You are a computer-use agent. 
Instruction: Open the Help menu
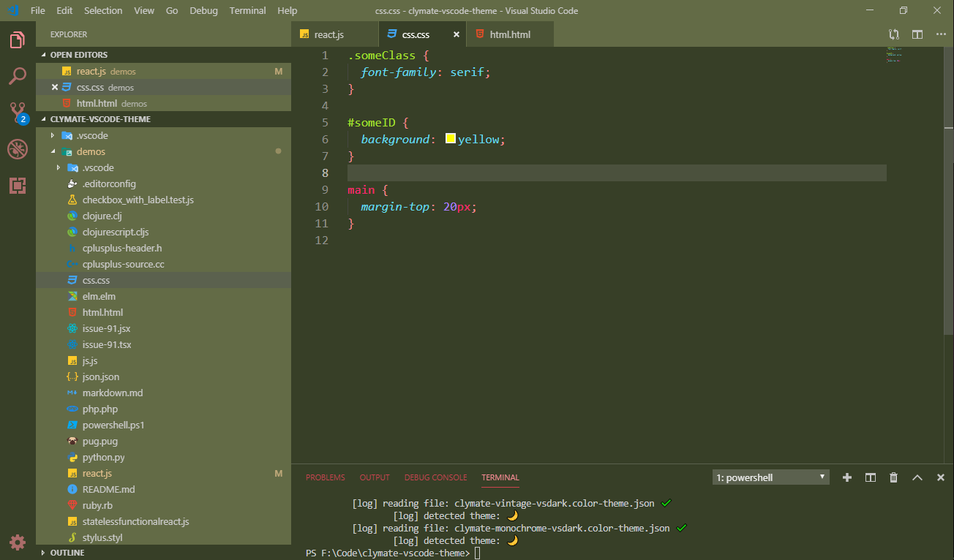tap(288, 10)
